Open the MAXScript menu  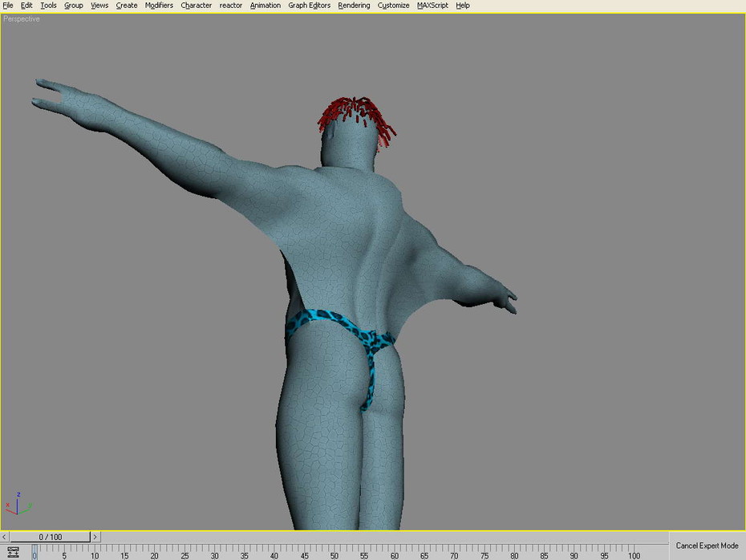coord(432,6)
